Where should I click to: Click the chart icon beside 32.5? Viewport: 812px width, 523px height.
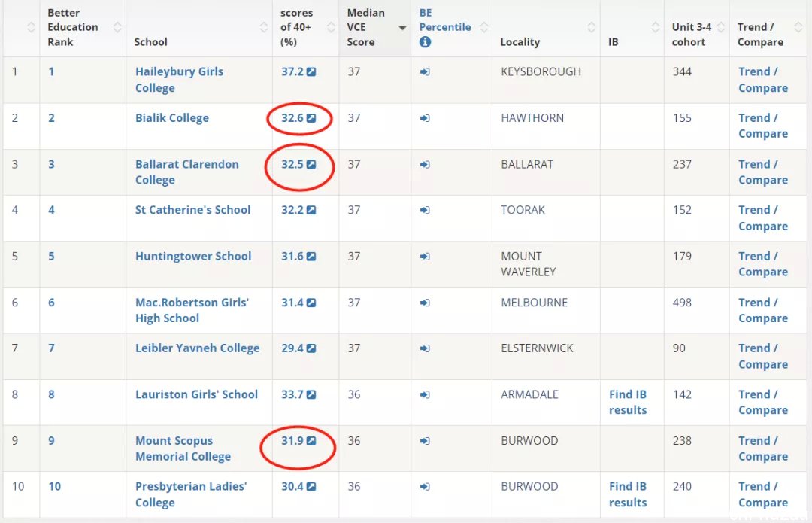click(311, 164)
